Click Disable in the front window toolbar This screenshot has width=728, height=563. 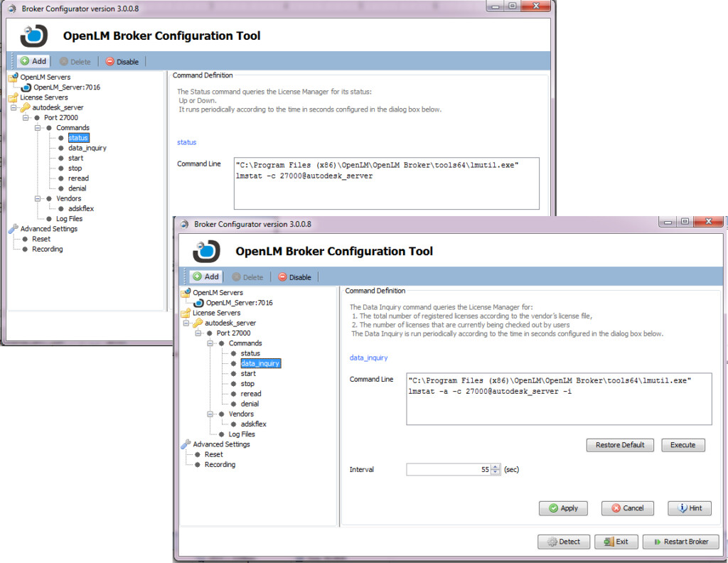coord(295,277)
